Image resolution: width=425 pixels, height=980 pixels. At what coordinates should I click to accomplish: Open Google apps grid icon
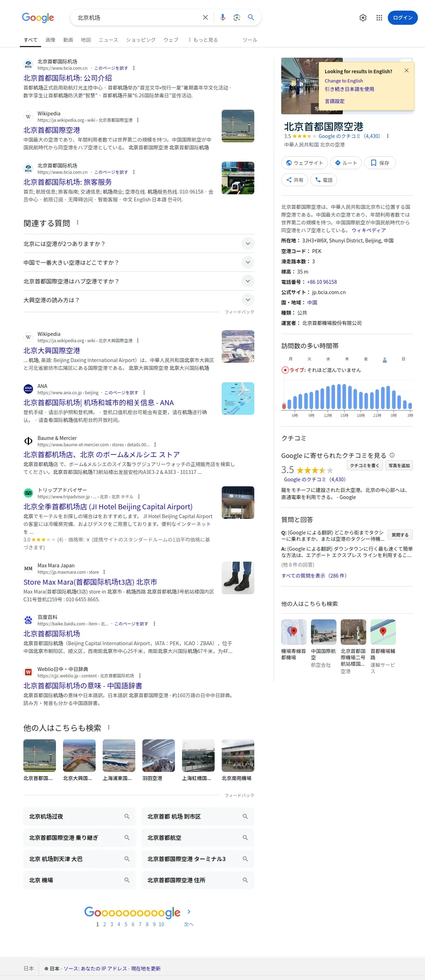[x=379, y=17]
